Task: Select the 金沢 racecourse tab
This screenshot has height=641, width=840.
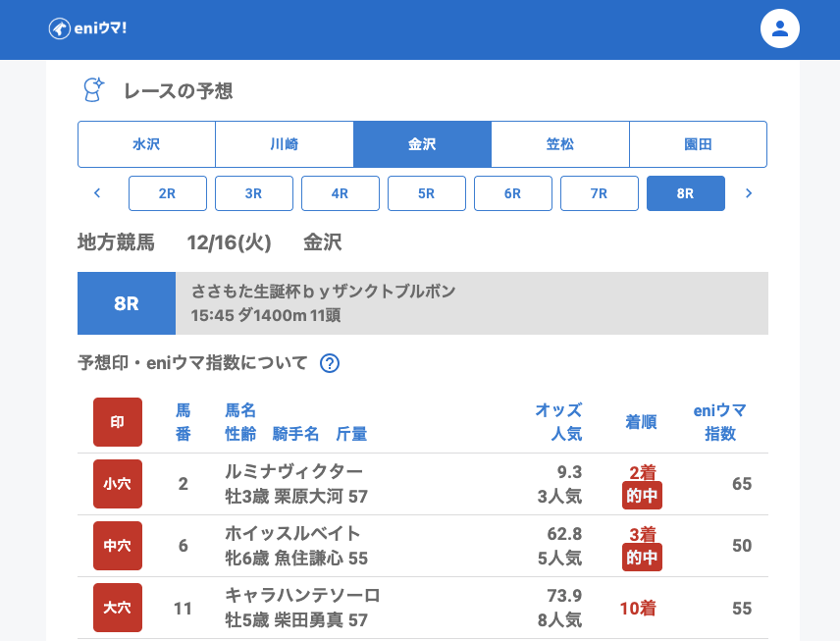Action: [422, 144]
